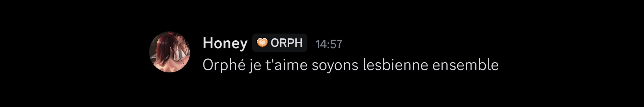Image resolution: width=644 pixels, height=107 pixels.
Task: Click the last letter y of Honey
Action: tap(244, 45)
